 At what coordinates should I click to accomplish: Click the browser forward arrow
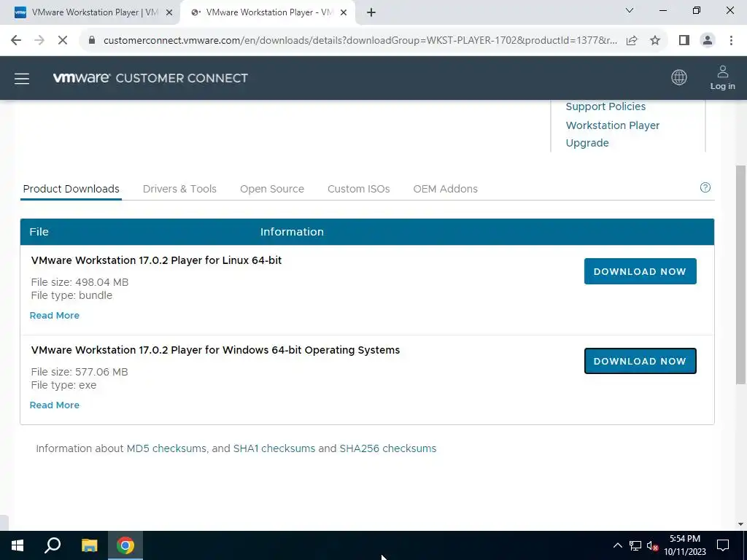click(x=39, y=41)
